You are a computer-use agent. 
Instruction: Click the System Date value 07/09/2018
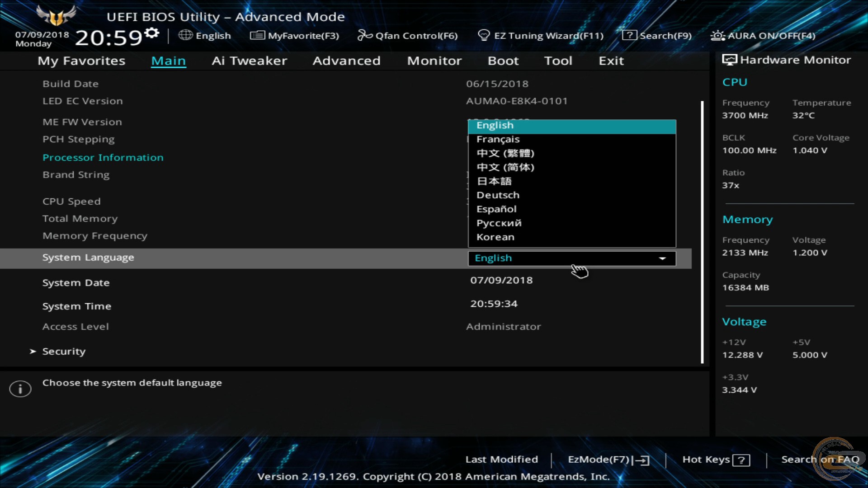(x=501, y=280)
